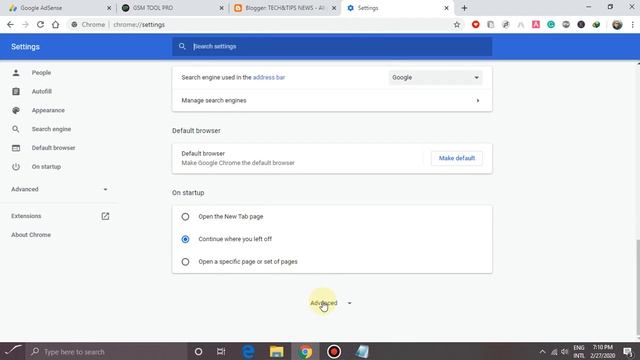Click the ENG INTL language indicator
Viewport: 640px width, 360px height.
click(579, 351)
